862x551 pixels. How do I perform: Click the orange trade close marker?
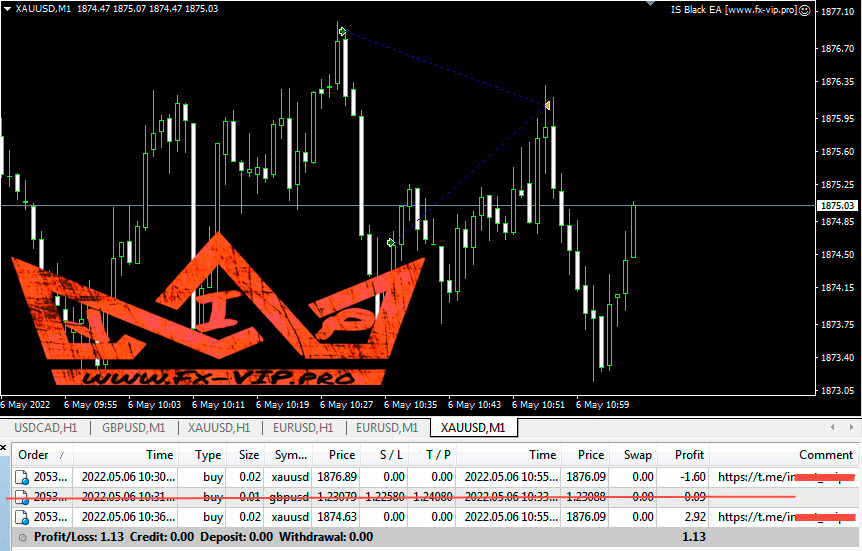pyautogui.click(x=547, y=104)
